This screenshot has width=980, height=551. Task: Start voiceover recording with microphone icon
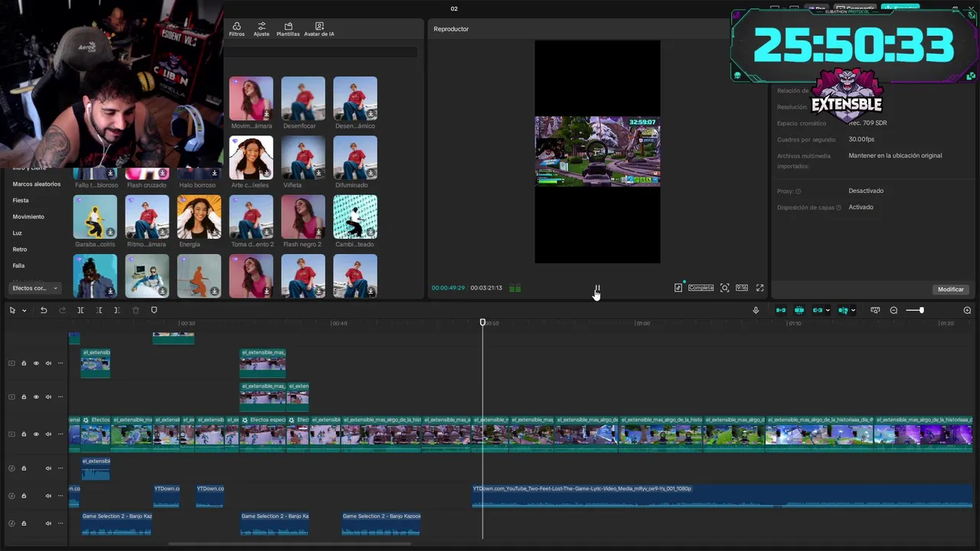coord(756,310)
